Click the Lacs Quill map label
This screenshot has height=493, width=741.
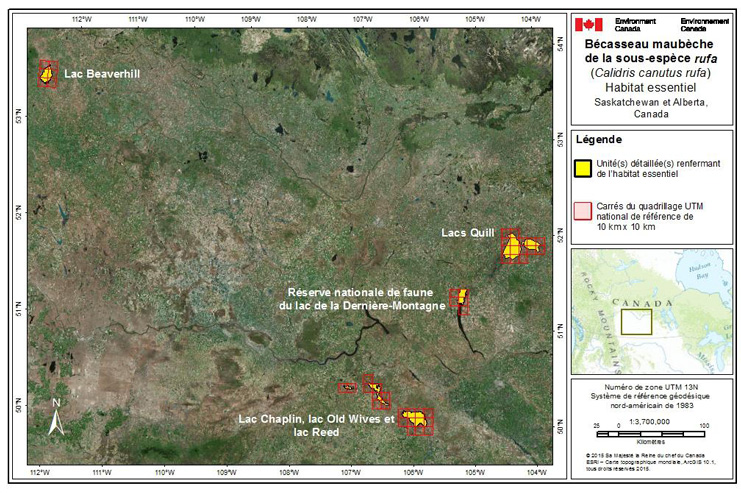(468, 233)
